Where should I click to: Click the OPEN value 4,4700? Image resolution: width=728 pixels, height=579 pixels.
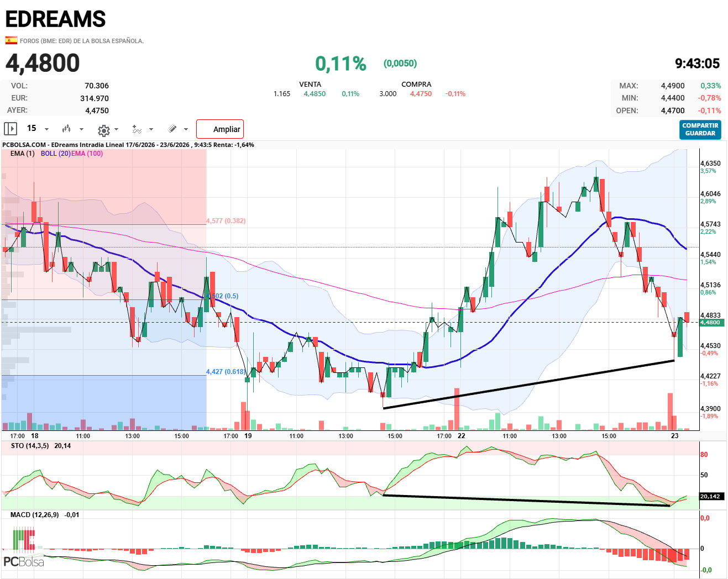673,110
